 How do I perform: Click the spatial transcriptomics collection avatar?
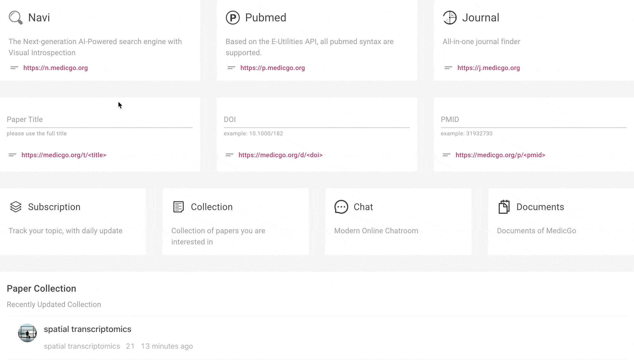pos(27,333)
